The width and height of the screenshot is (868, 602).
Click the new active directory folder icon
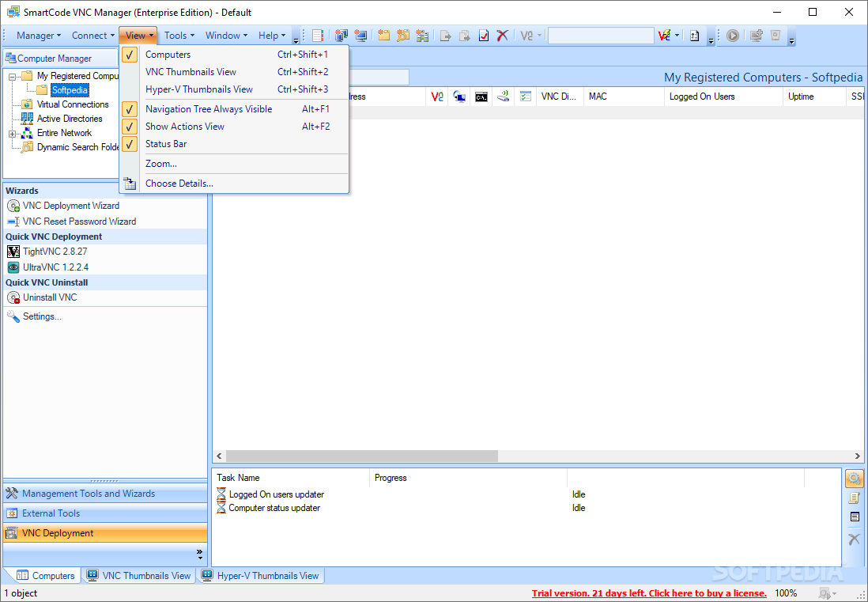(x=422, y=36)
